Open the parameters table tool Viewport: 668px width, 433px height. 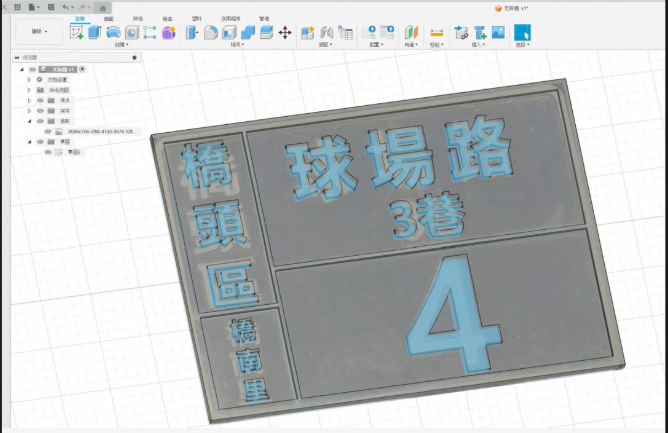tap(346, 32)
